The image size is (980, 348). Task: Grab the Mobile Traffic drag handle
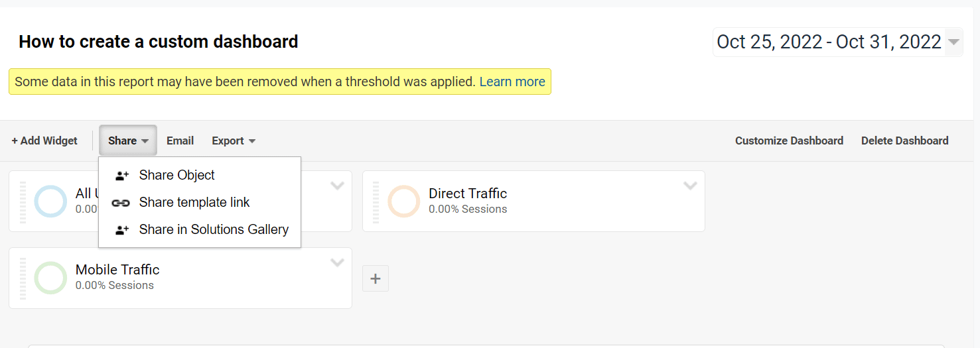click(23, 278)
